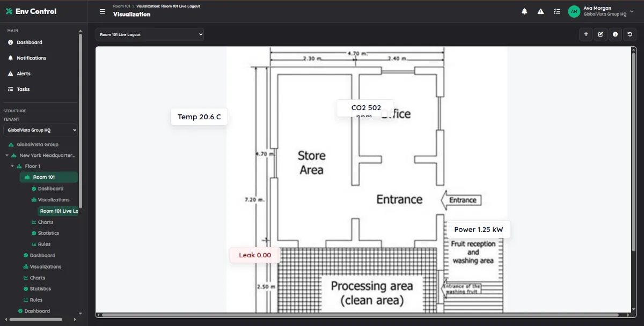This screenshot has width=644, height=326.
Task: Open Statistics directly under Room 101
Action: tap(49, 233)
